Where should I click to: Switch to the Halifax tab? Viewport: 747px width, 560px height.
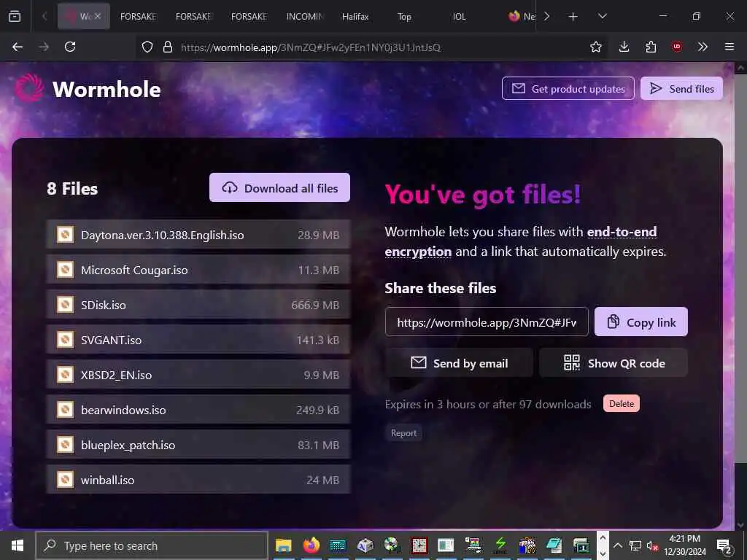[355, 17]
